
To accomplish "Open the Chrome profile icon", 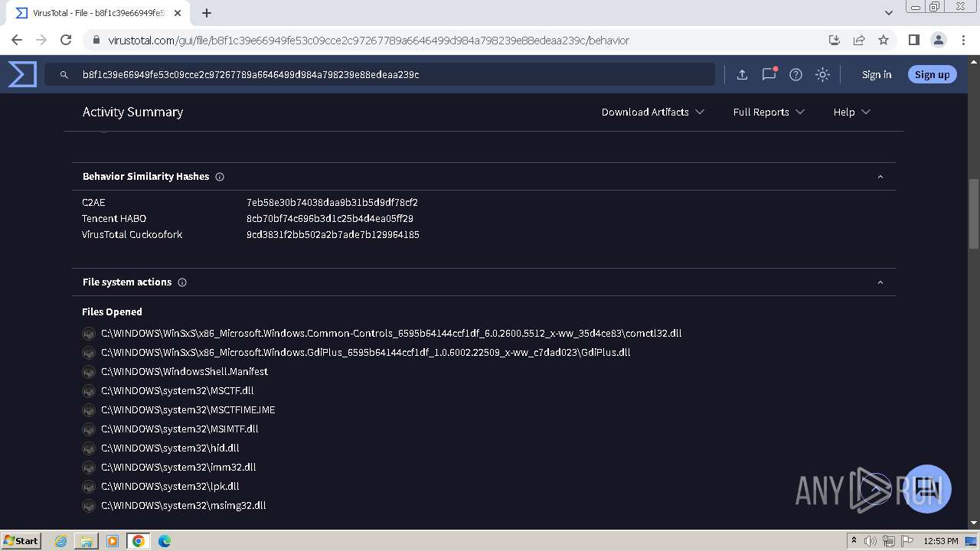I will click(938, 40).
